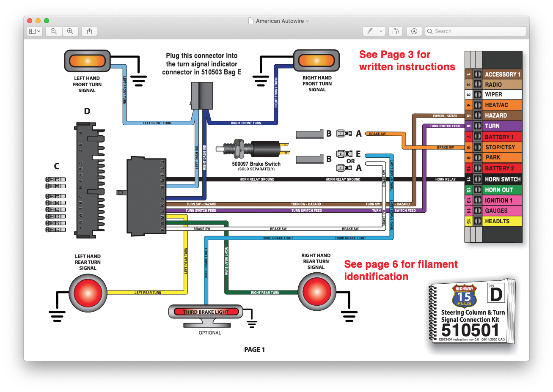
Task: Minimize the window with the yellow button
Action: [38, 21]
